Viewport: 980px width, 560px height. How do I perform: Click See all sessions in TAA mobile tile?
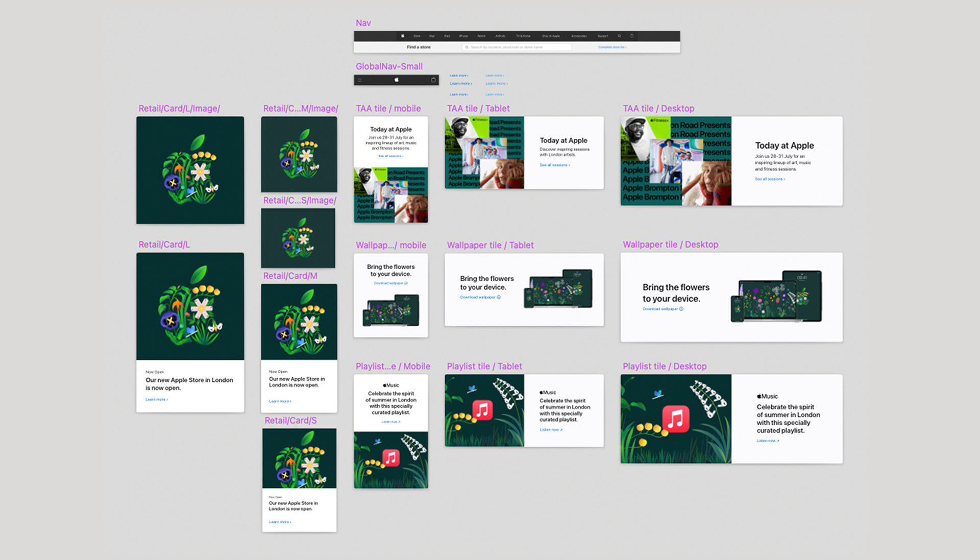pyautogui.click(x=391, y=156)
